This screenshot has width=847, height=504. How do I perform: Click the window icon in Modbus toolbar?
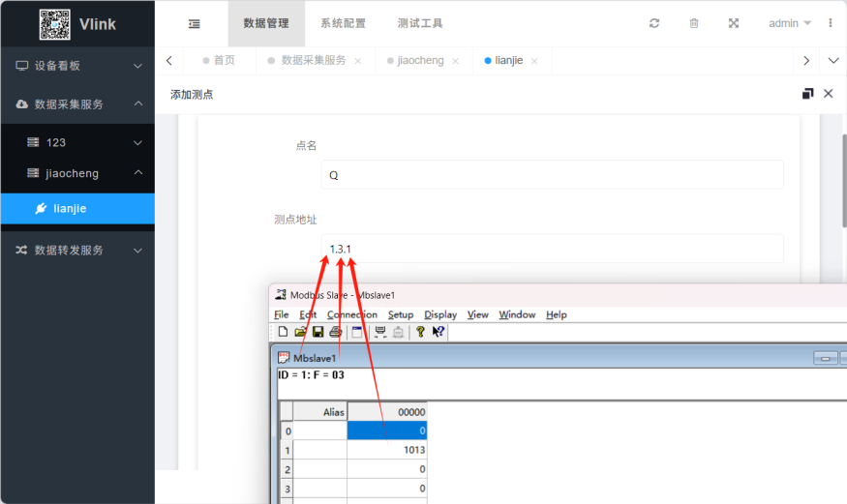coord(357,332)
